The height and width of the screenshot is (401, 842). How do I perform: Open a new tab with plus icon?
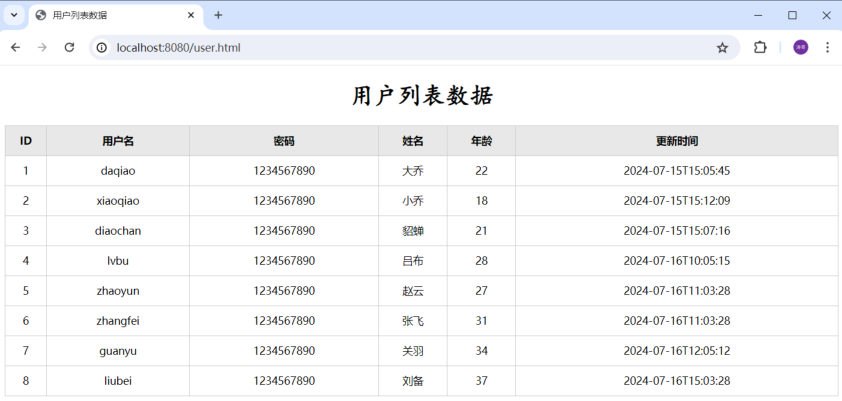(x=218, y=15)
